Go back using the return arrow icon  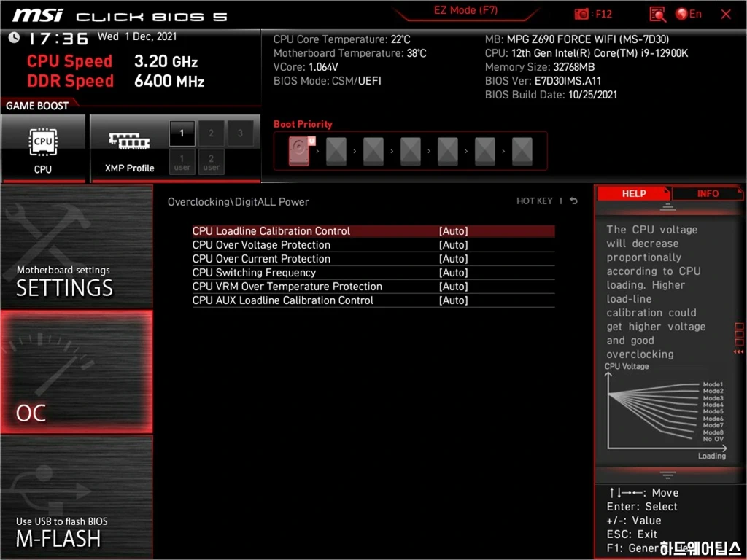coord(573,201)
